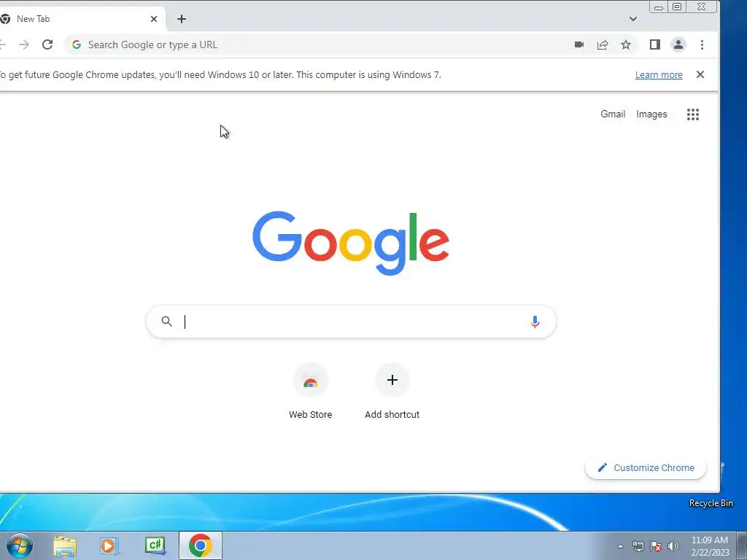Click the Customize Chrome button
Image resolution: width=747 pixels, height=560 pixels.
pos(646,467)
